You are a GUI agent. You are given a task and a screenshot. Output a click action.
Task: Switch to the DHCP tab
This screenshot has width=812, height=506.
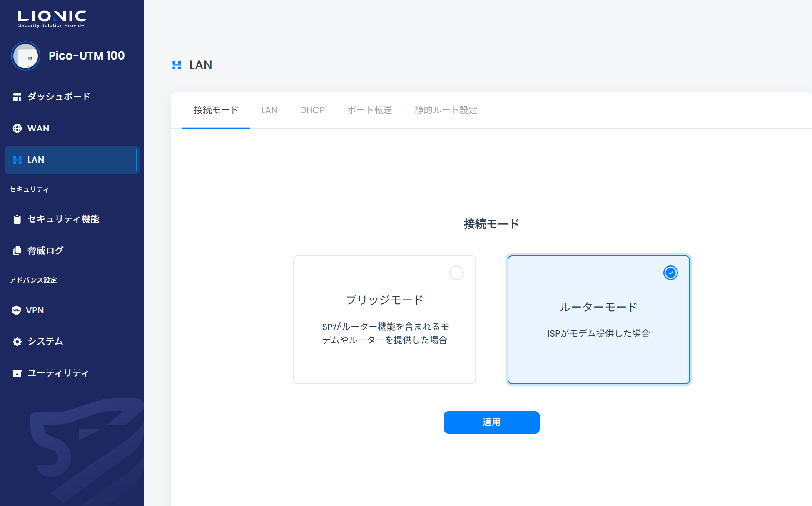[x=312, y=110]
